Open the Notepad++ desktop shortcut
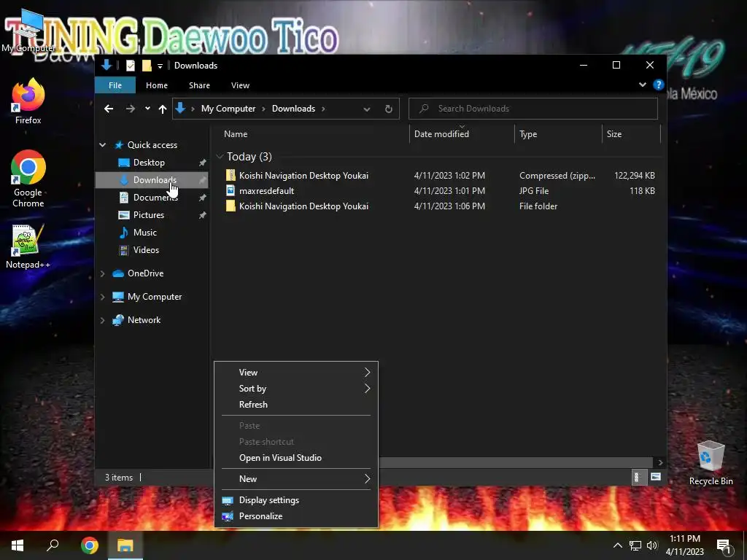 pyautogui.click(x=28, y=246)
